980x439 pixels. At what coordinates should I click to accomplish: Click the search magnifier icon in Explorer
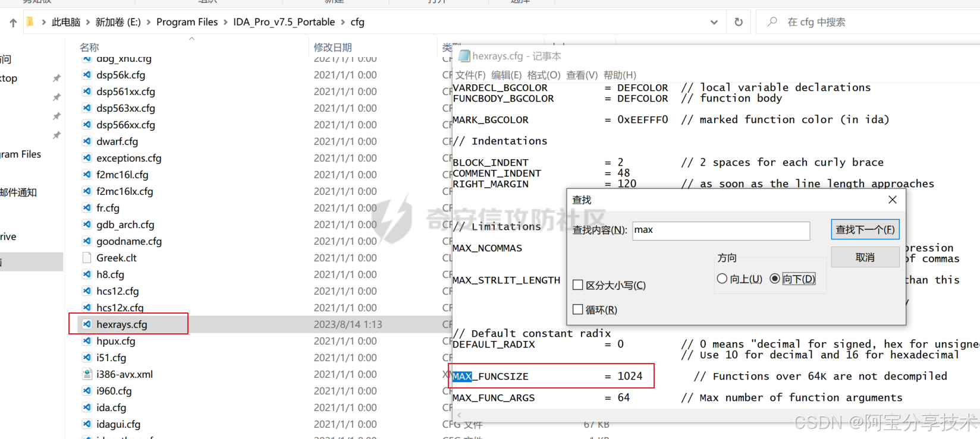click(772, 22)
